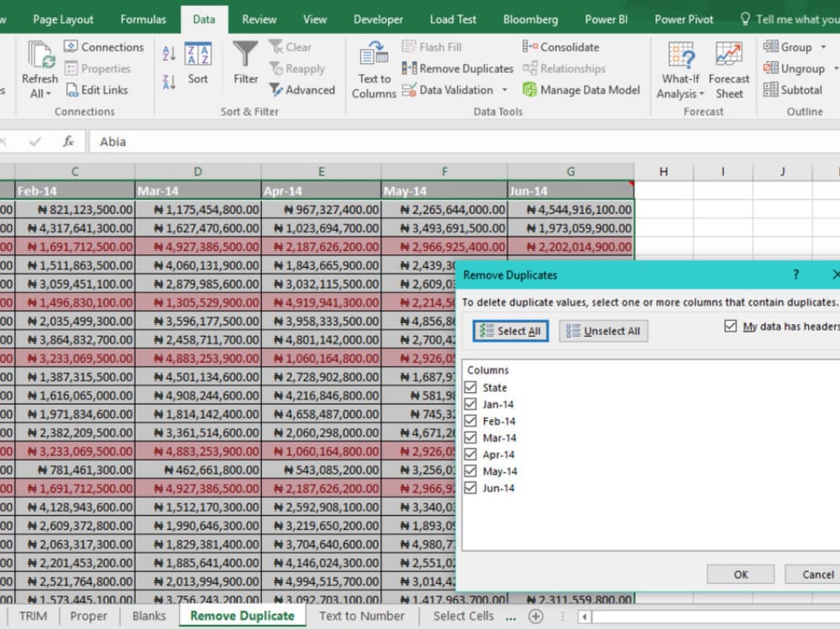
Task: Click Remove Duplicates in ribbon
Action: [458, 69]
